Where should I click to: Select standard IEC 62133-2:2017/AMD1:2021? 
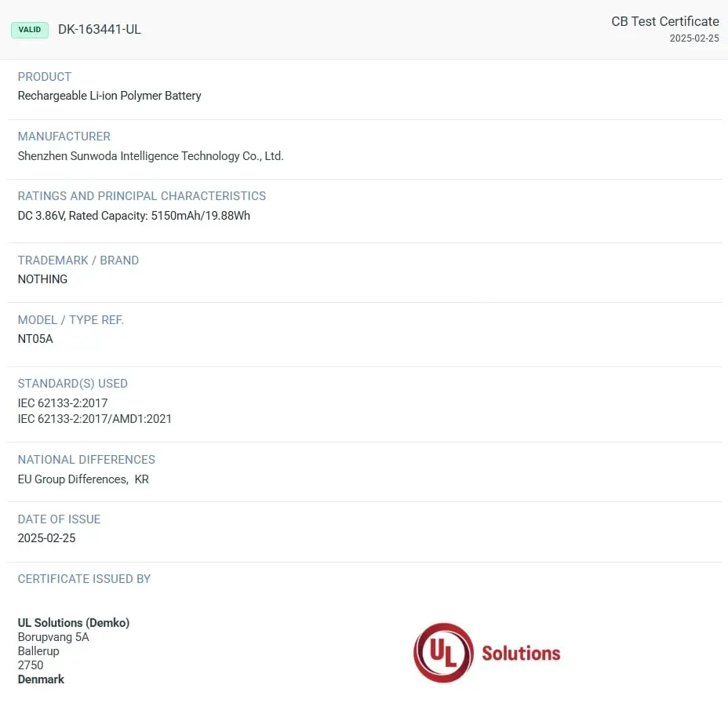pos(95,419)
